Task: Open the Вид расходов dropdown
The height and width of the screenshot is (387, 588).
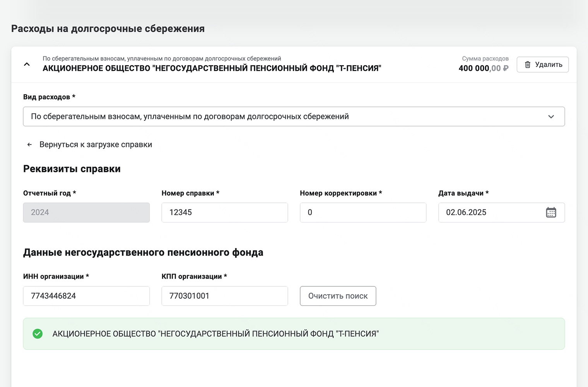Action: [294, 116]
